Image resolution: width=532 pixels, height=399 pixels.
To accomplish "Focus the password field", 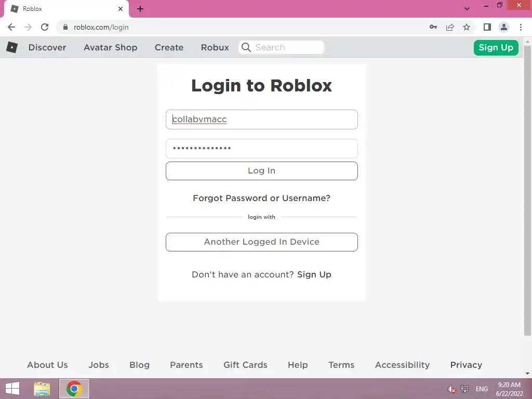I will (x=262, y=148).
